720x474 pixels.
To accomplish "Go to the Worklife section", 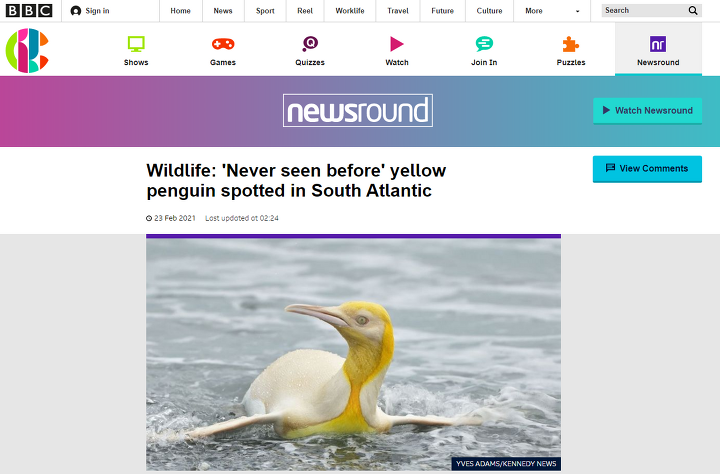I will pos(350,11).
